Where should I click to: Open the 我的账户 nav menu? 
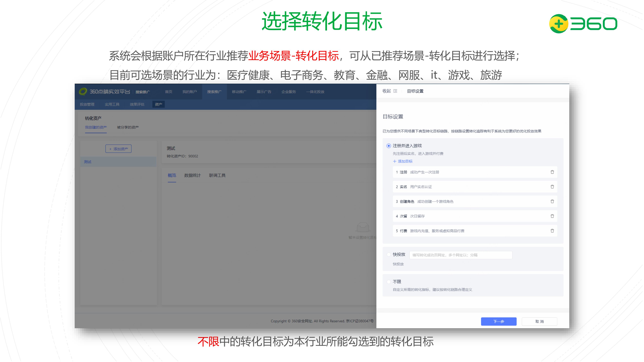coord(189,92)
